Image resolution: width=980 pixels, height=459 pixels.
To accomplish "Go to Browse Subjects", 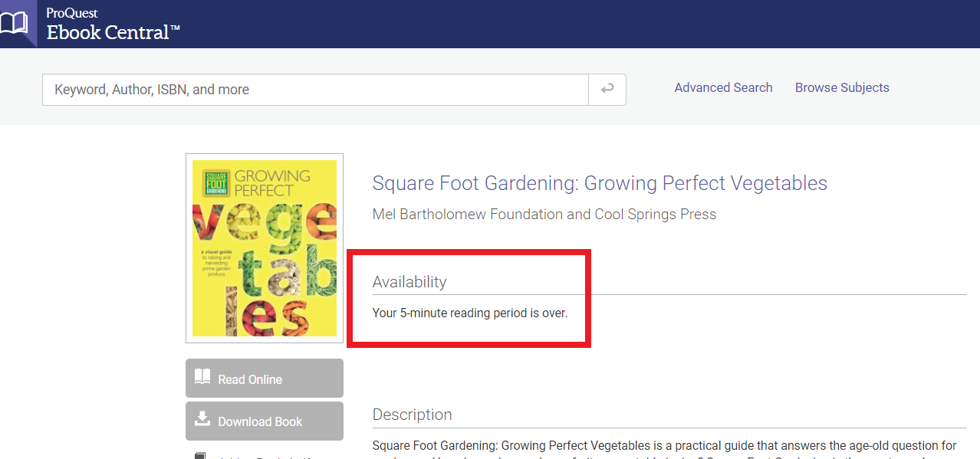I will tap(842, 87).
